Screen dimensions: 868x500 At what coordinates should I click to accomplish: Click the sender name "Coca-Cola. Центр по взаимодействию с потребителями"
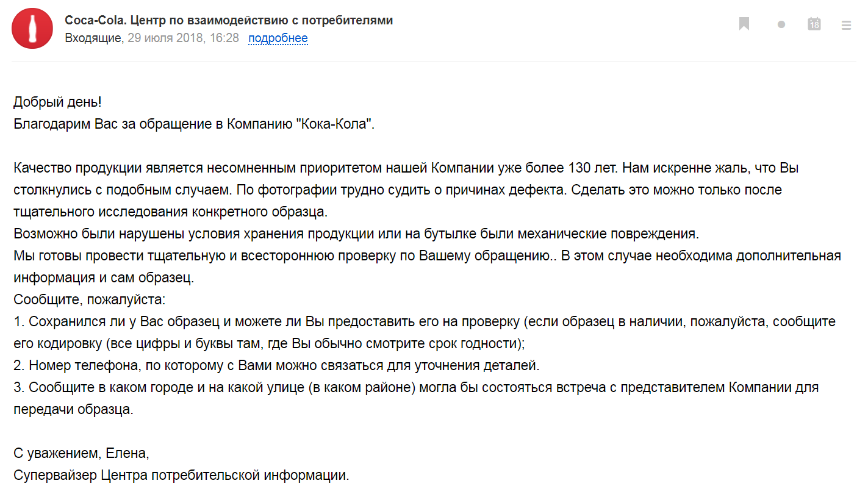coord(229,20)
